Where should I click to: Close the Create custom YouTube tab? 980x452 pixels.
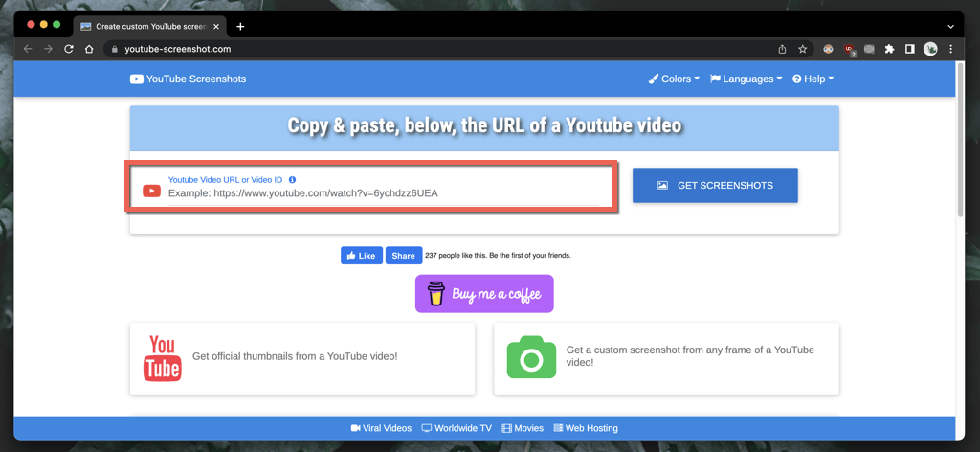[x=216, y=26]
